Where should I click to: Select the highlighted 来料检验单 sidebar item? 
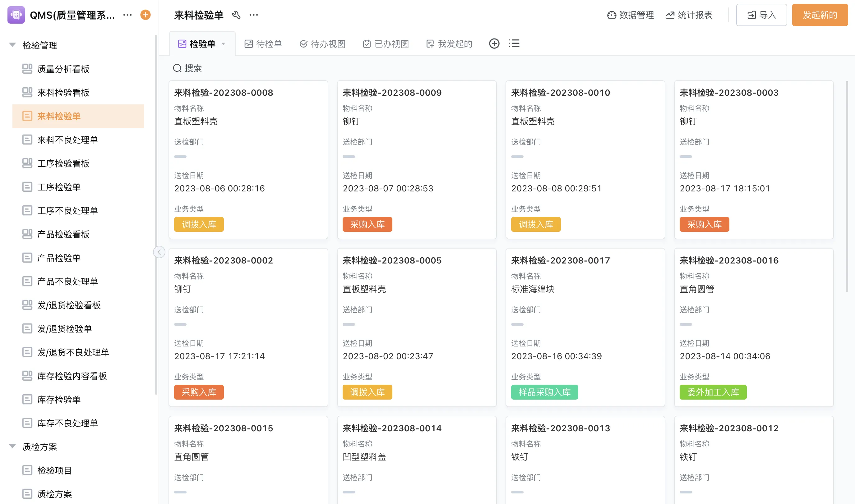pyautogui.click(x=78, y=116)
